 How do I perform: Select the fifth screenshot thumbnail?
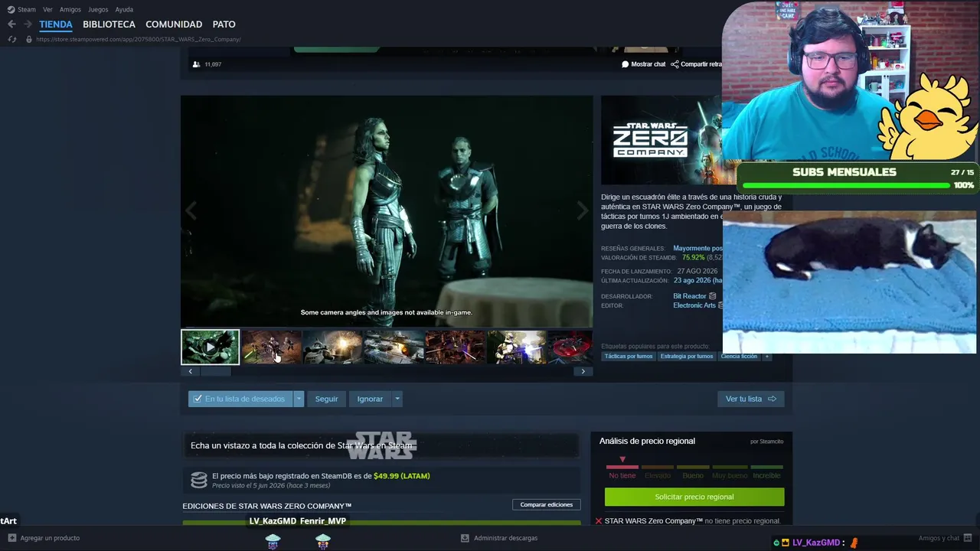(x=456, y=347)
